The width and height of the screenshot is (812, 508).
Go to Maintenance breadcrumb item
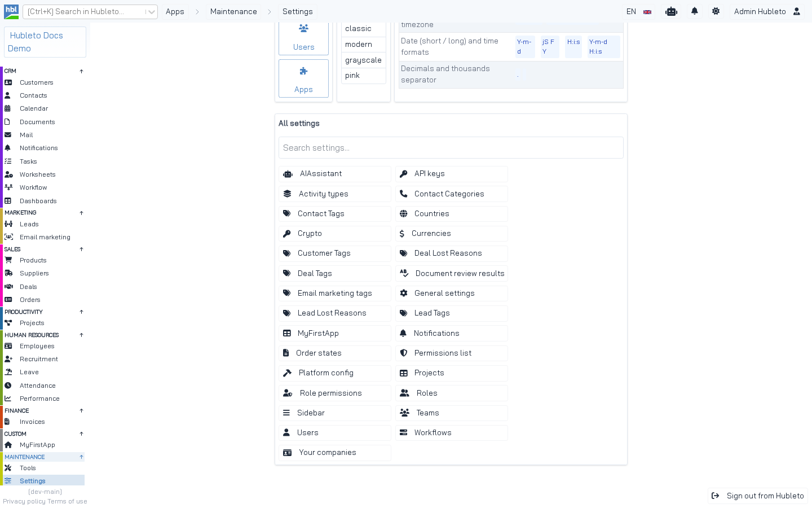(x=233, y=11)
